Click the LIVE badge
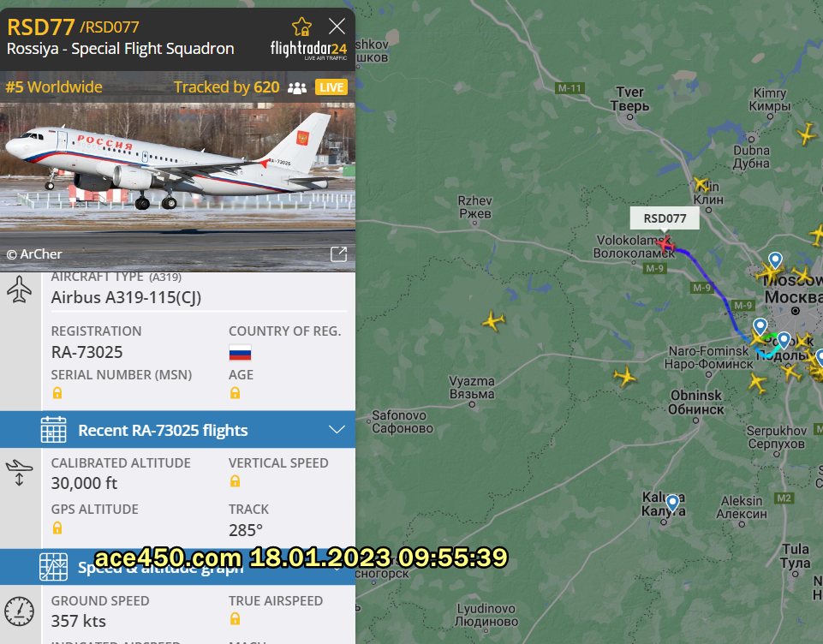The width and height of the screenshot is (823, 644). tap(331, 87)
